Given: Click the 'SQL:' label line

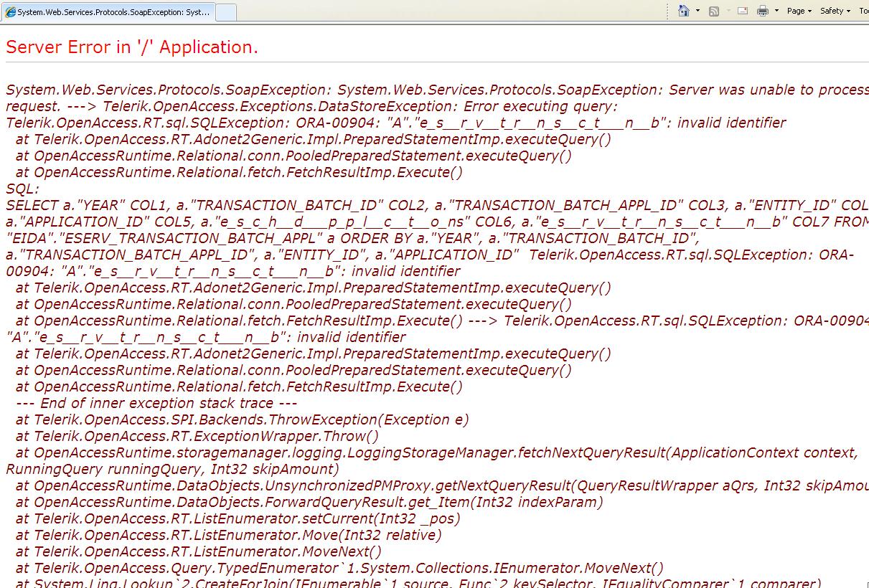Looking at the screenshot, I should [24, 189].
